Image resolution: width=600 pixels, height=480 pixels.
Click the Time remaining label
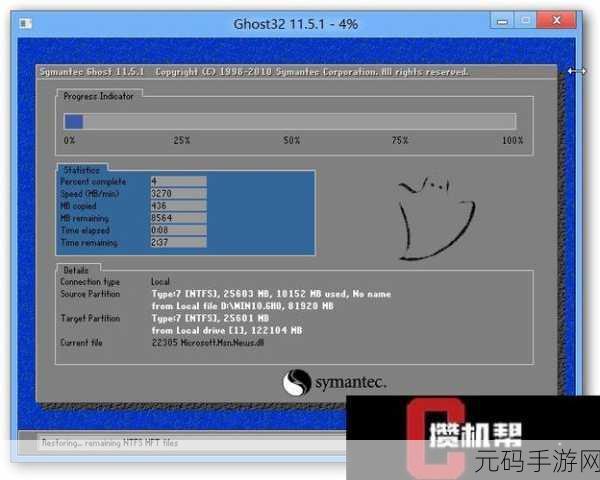[x=89, y=243]
